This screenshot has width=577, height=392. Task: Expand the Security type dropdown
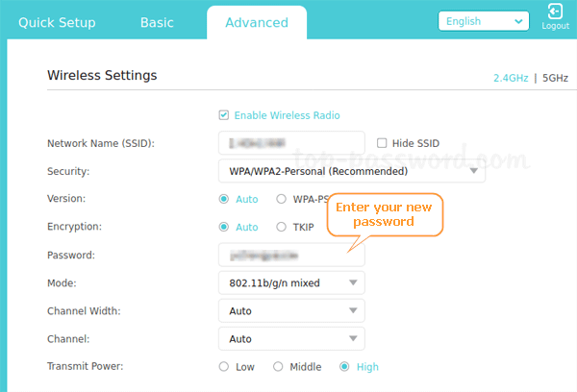(x=351, y=171)
